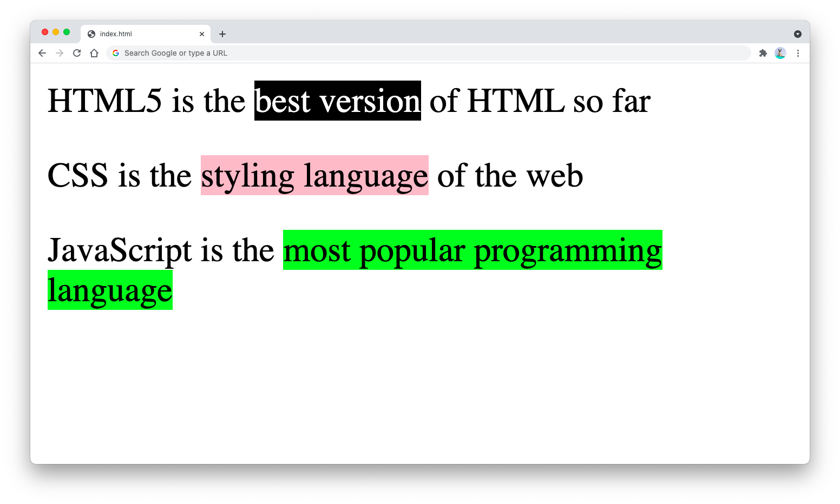Open the tab search dropdown arrow
Image resolution: width=840 pixels, height=504 pixels.
[798, 34]
